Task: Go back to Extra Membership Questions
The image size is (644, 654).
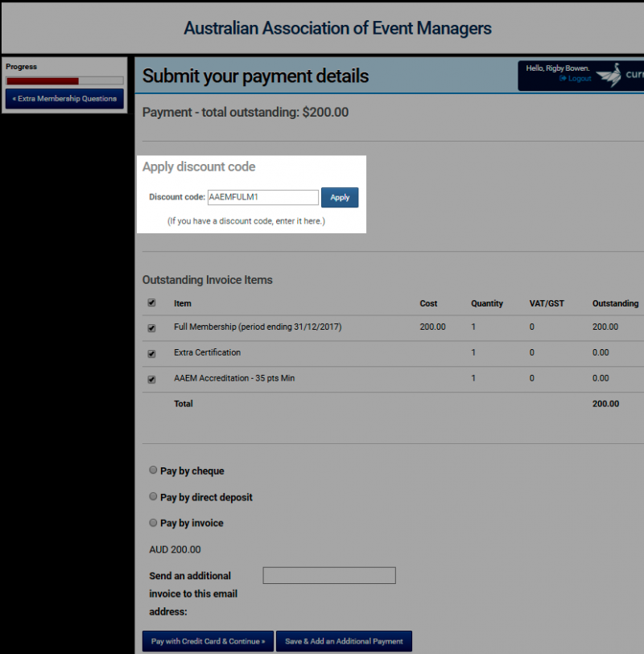Action: pos(64,99)
